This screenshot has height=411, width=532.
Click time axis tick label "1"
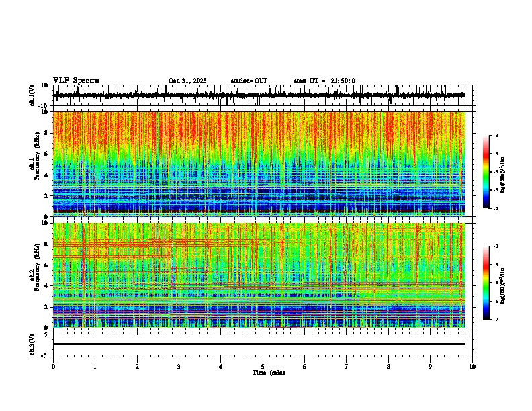95,367
